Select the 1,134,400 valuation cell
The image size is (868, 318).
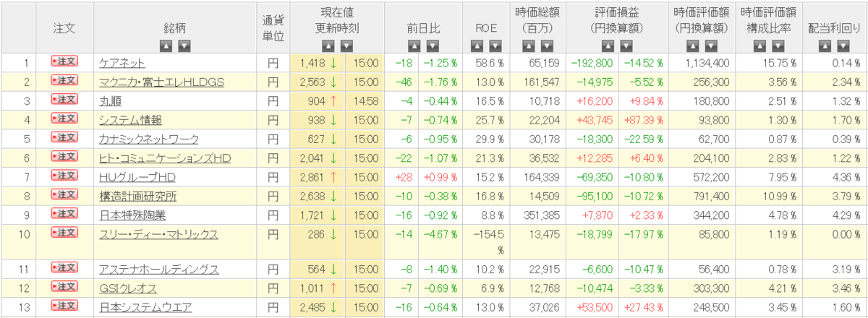tap(700, 64)
